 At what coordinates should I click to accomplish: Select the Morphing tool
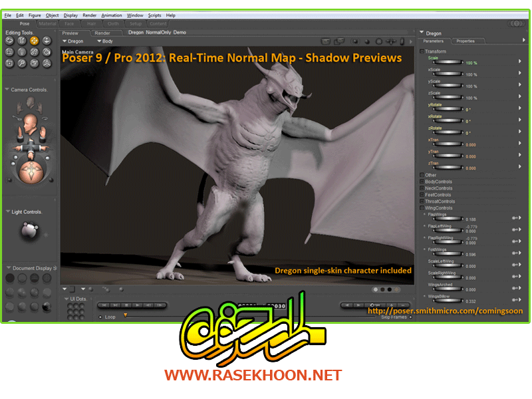tap(34, 63)
